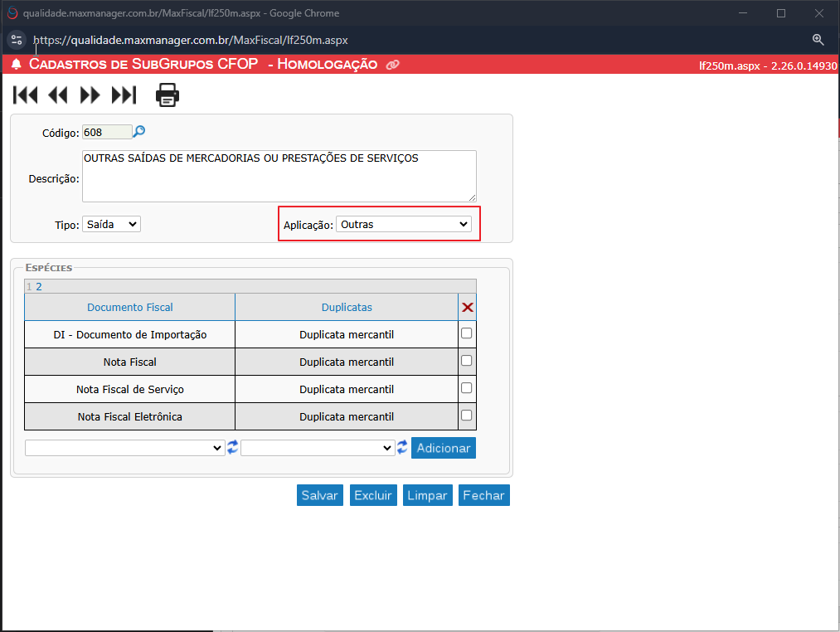840x632 pixels.
Task: Select 'Nota Fiscal de Serviço' cell
Action: pos(129,389)
